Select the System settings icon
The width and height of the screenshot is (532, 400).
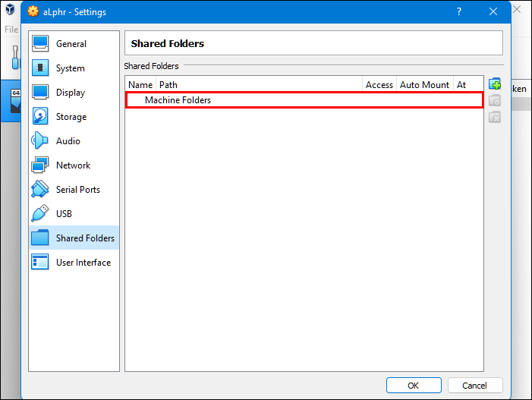41,68
